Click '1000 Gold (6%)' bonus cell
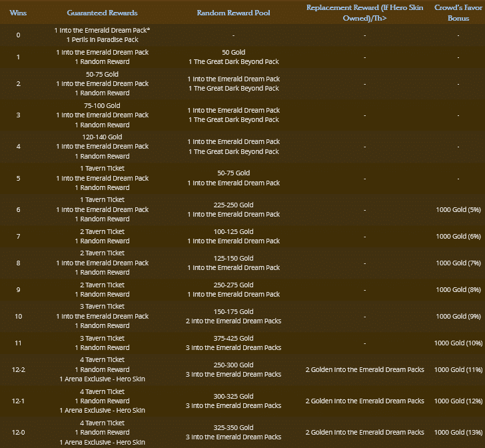This screenshot has width=485, height=448. pos(458,236)
